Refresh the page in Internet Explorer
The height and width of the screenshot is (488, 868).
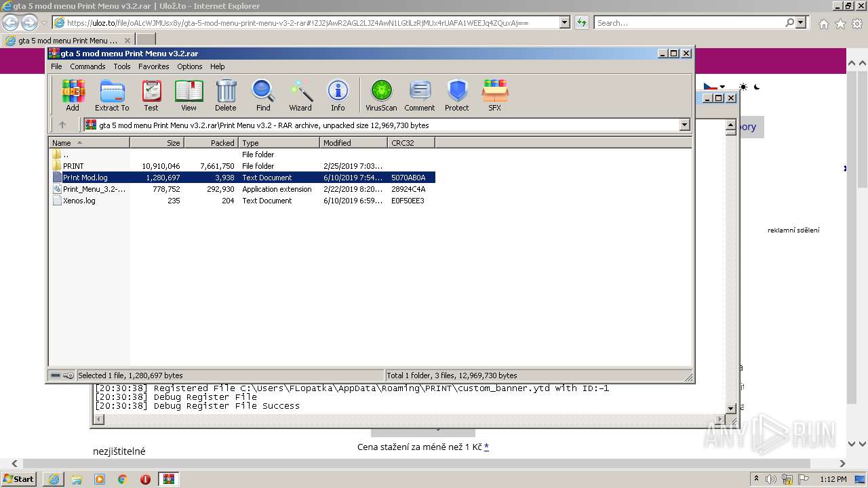(x=581, y=22)
